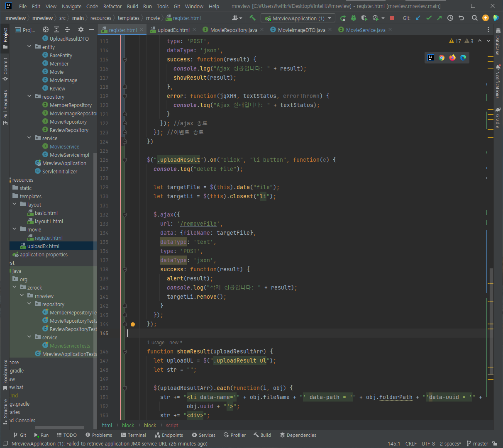Click Expand All in Project panel
Screen dimensions: 503x448
[x=56, y=29]
